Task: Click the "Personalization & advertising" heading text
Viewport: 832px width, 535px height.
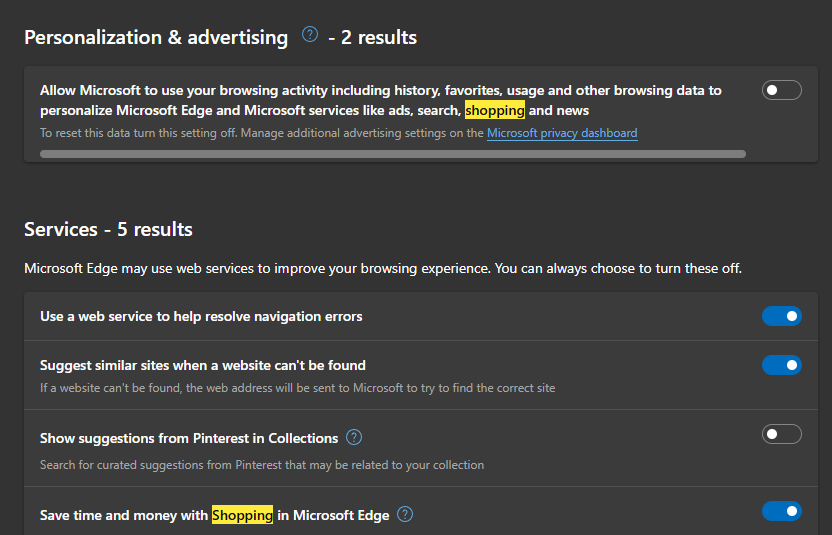Action: coord(156,38)
